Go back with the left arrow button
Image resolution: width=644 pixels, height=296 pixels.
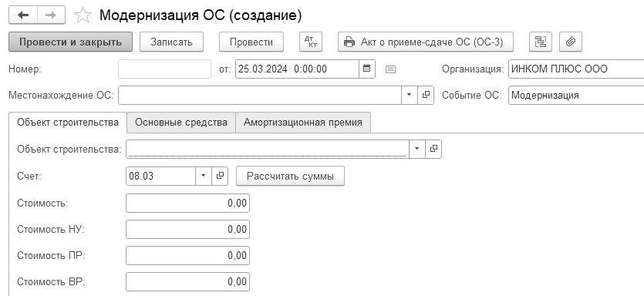[x=23, y=15]
